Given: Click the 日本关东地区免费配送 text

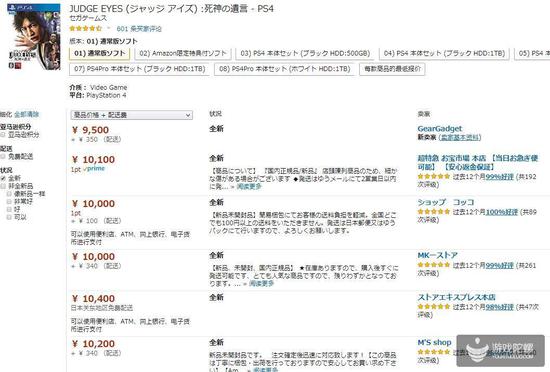Looking at the screenshot, I should point(102,308).
